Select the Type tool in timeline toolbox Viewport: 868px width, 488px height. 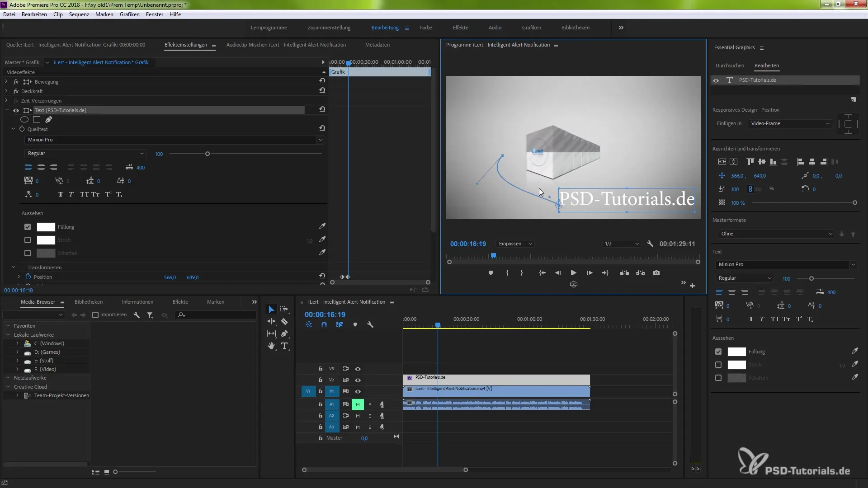pos(284,346)
